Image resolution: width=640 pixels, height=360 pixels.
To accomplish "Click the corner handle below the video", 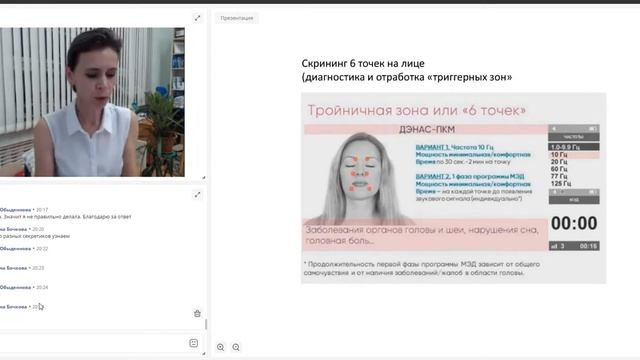I will coord(204,178).
